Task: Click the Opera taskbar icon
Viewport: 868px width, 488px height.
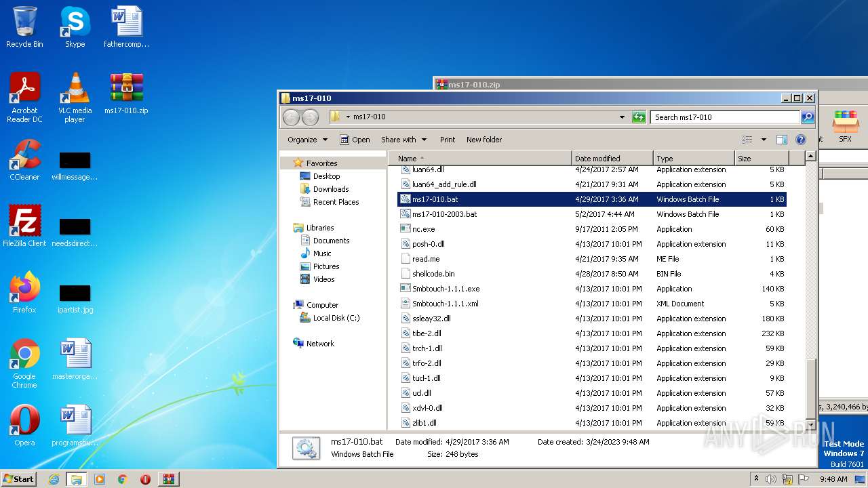Action: [145, 479]
